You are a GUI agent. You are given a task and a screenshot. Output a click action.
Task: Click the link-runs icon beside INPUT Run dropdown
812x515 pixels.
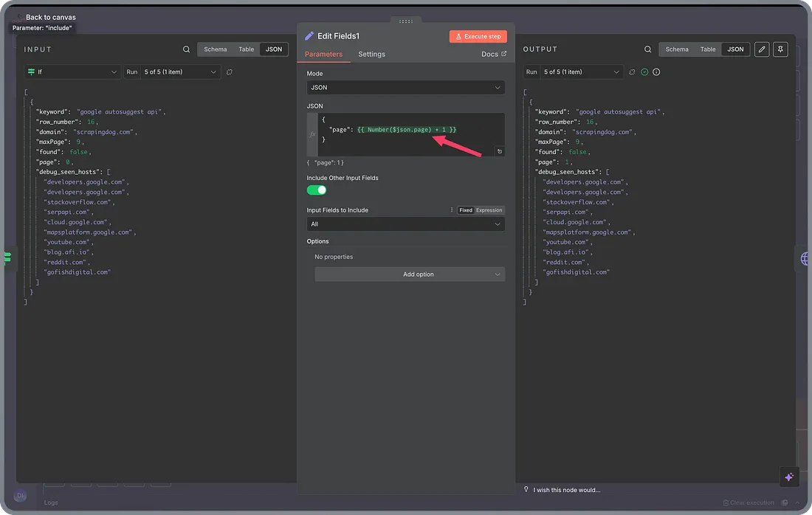[x=230, y=72]
